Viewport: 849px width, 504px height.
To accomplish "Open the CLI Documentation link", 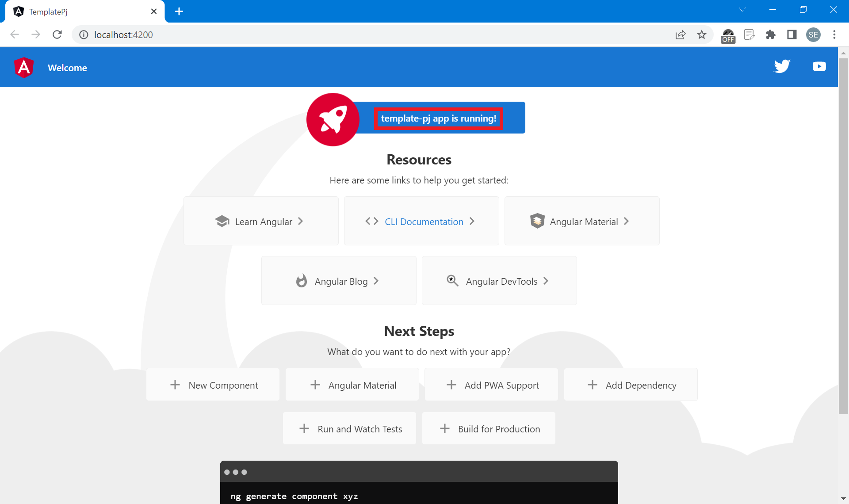I will 424,221.
